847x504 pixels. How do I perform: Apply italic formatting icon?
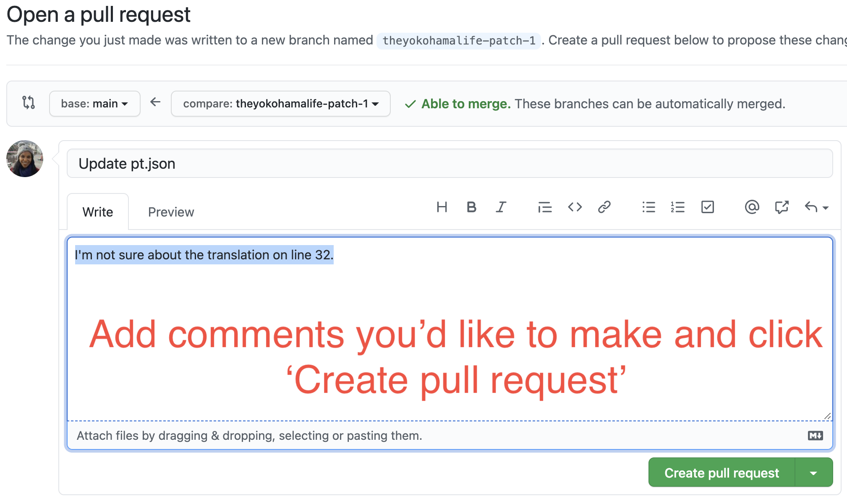click(x=501, y=207)
